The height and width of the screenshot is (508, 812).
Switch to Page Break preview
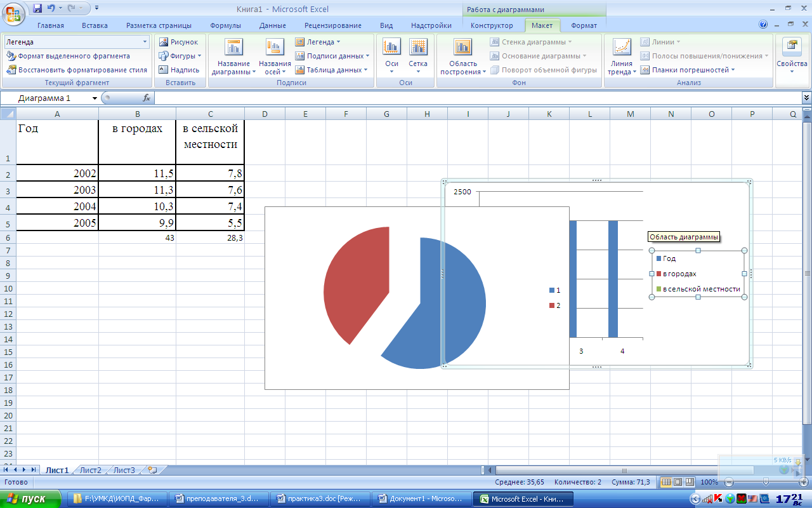coord(689,483)
